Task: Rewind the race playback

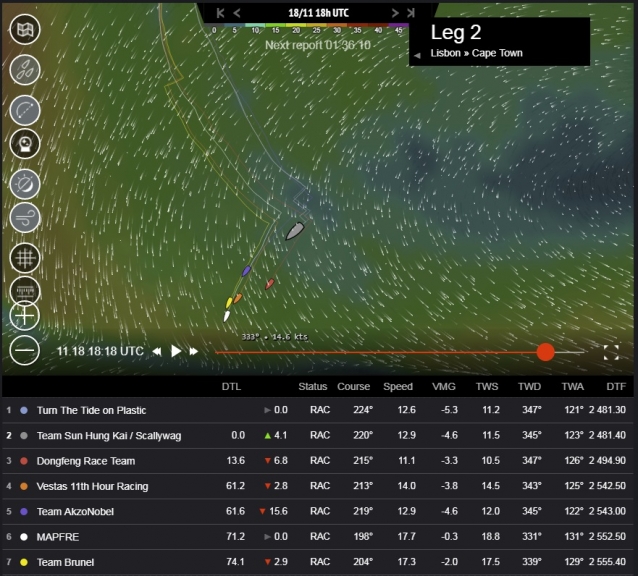Action: 157,351
